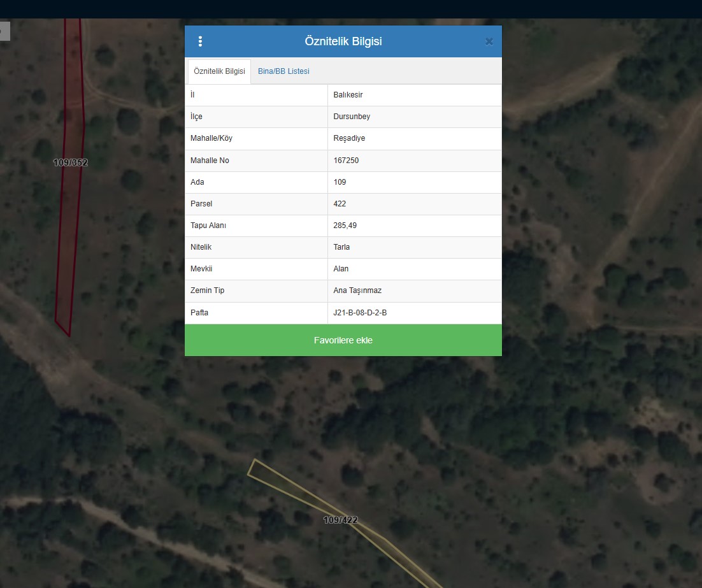Click the 109/422 parcel label on map

pyautogui.click(x=340, y=520)
